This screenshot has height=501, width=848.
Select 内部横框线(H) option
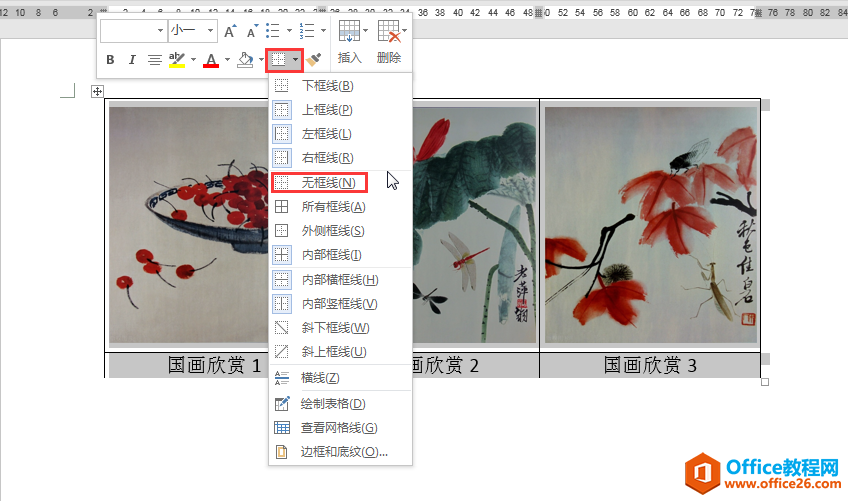pos(340,280)
